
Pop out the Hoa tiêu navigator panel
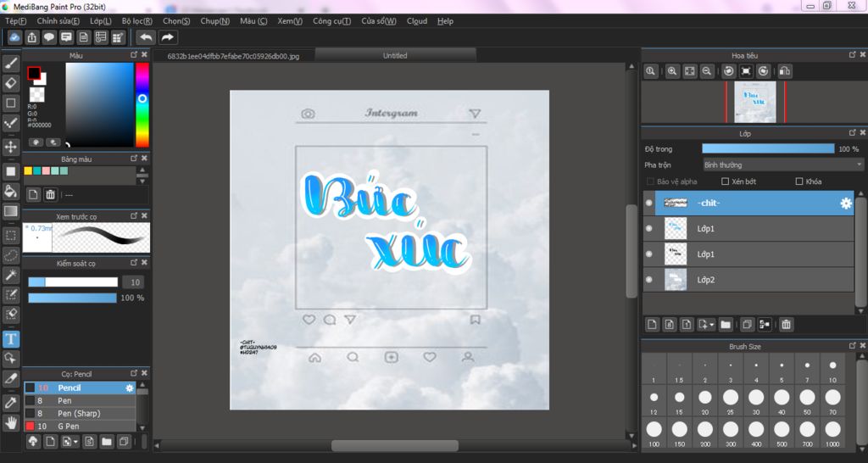pyautogui.click(x=853, y=55)
